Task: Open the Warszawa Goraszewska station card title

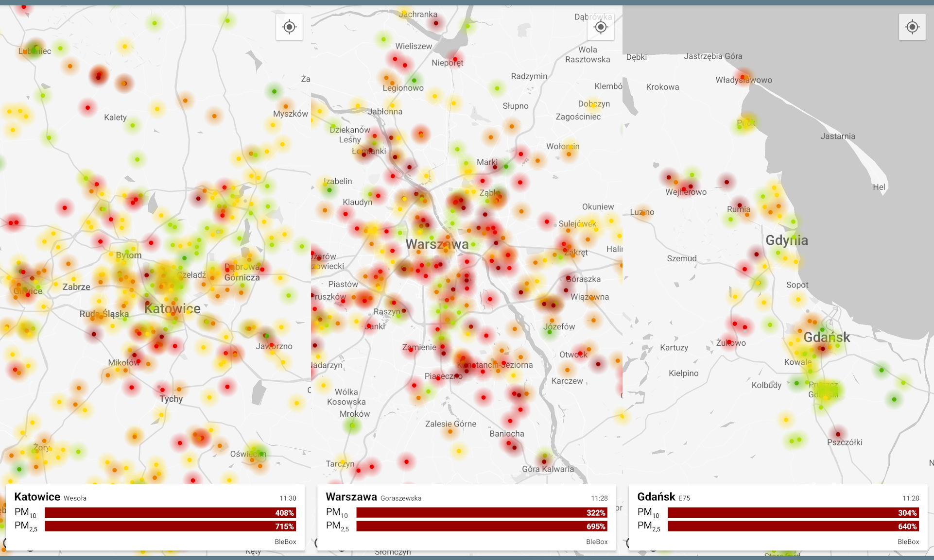Action: tap(351, 497)
